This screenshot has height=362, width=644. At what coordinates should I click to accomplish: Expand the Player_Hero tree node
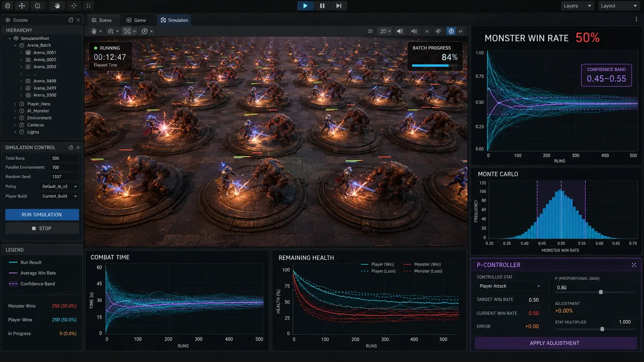point(15,104)
